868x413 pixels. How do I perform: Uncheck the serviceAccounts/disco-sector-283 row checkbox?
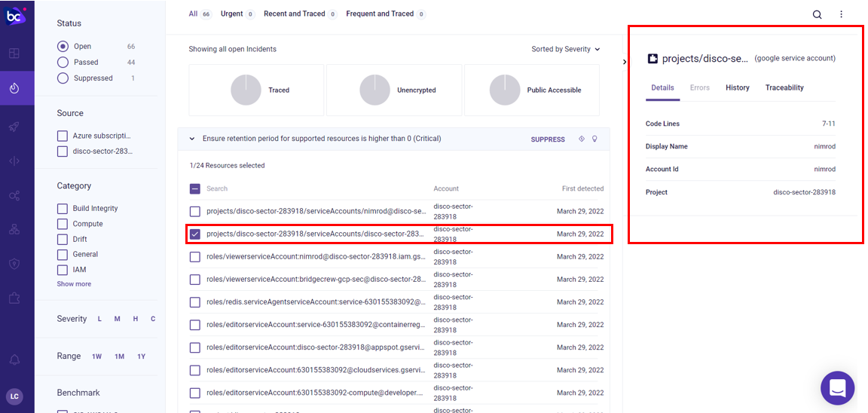coord(195,234)
